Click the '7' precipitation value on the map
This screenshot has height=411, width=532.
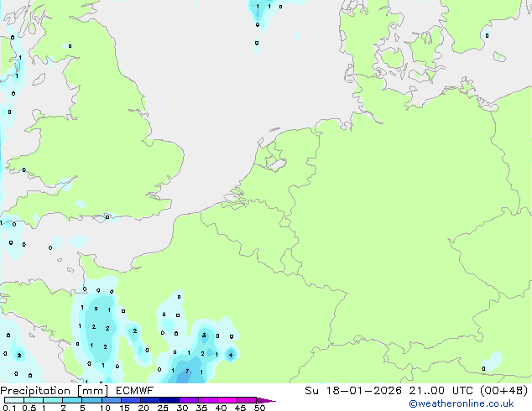(187, 372)
